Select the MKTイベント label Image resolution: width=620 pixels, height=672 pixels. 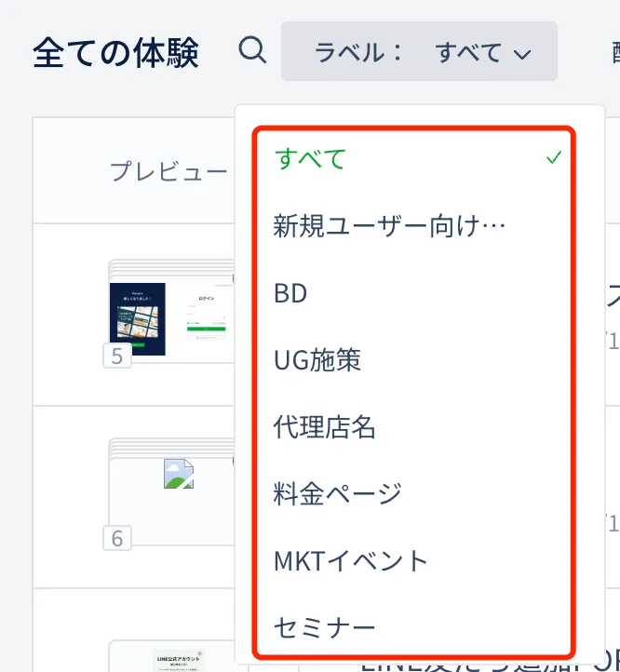click(351, 561)
